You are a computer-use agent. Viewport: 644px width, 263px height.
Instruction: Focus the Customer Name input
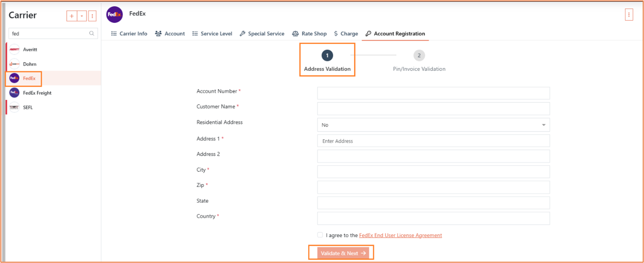tap(433, 109)
